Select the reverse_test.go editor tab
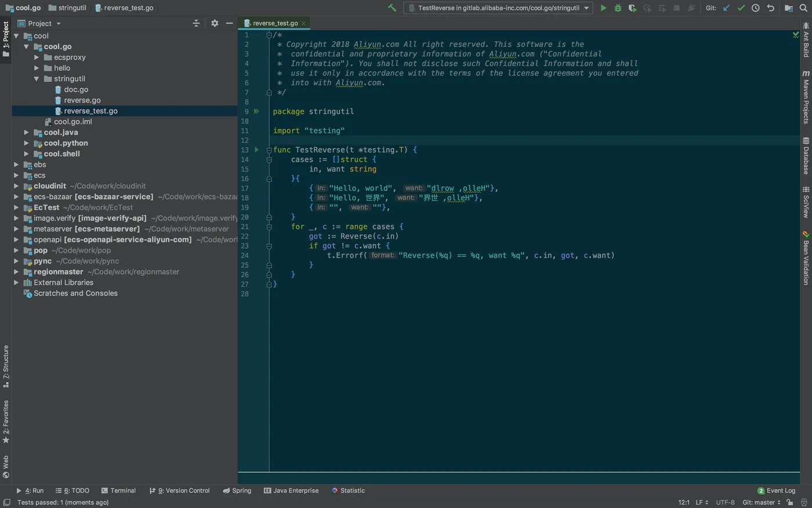Image resolution: width=812 pixels, height=508 pixels. [274, 23]
